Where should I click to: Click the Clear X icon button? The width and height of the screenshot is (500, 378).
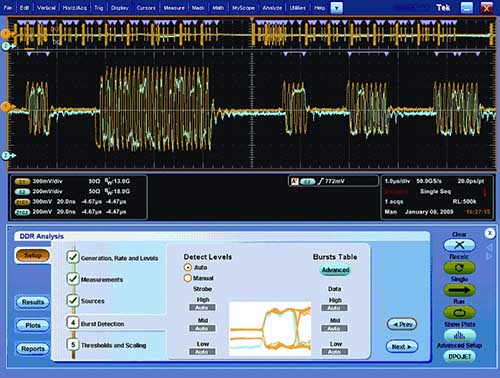[459, 245]
